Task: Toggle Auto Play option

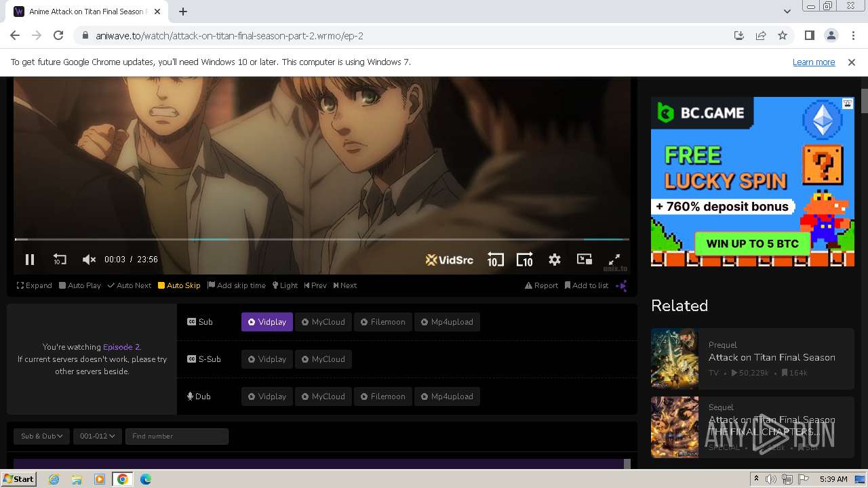Action: (80, 285)
